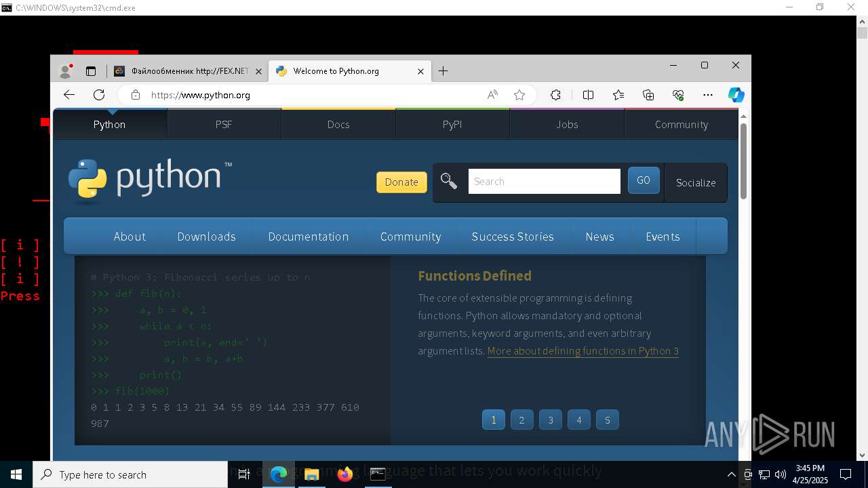Click the Python logo
The image size is (868, 488).
coord(150,181)
